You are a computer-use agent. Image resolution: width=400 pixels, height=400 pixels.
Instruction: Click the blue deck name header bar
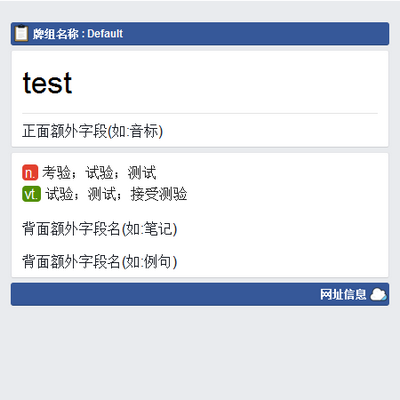tap(200, 34)
